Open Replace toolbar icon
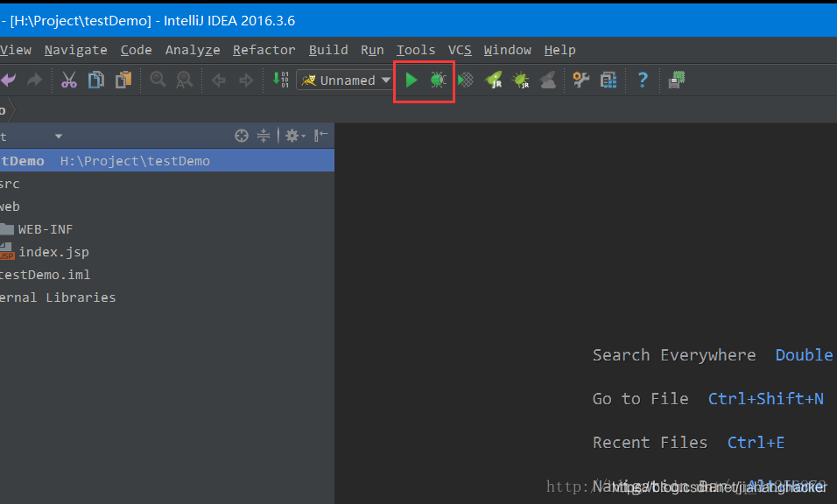Image resolution: width=837 pixels, height=504 pixels. pos(184,80)
